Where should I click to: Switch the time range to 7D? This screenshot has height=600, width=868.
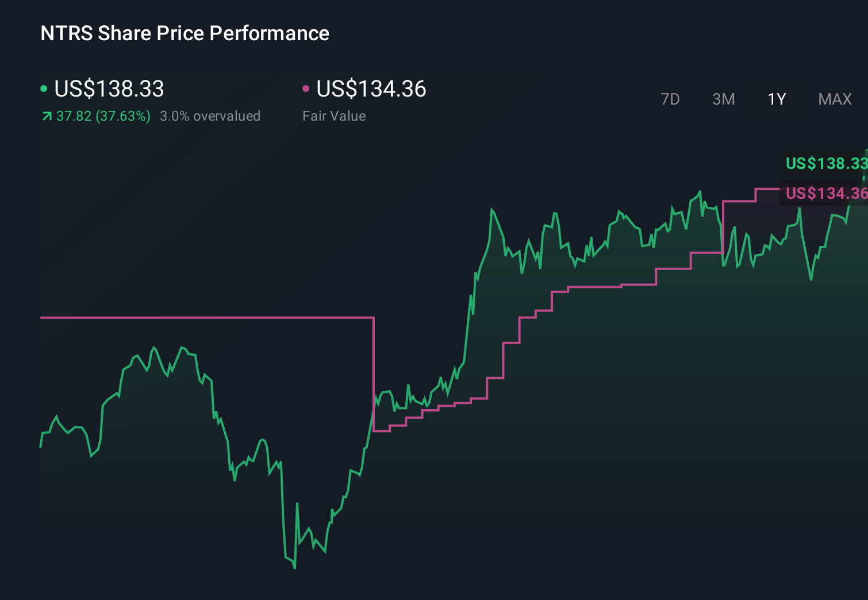click(670, 99)
